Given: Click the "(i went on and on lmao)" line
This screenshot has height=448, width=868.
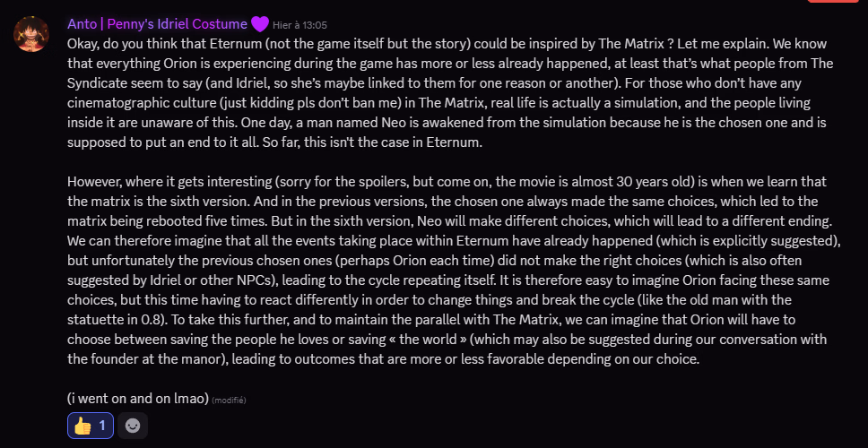Looking at the screenshot, I should [x=137, y=398].
